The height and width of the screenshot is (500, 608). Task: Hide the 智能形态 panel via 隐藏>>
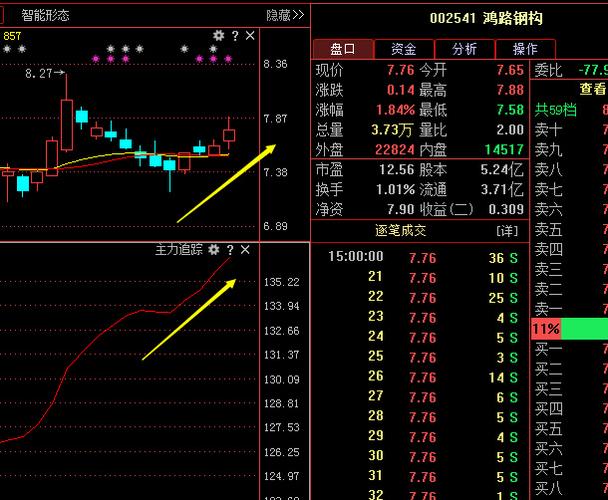point(285,15)
